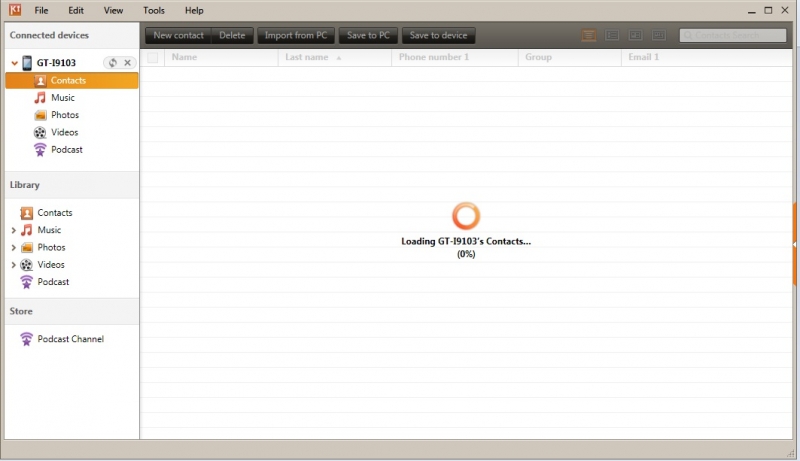The image size is (800, 461).
Task: Expand the Library Videos node
Action: pyautogui.click(x=14, y=265)
